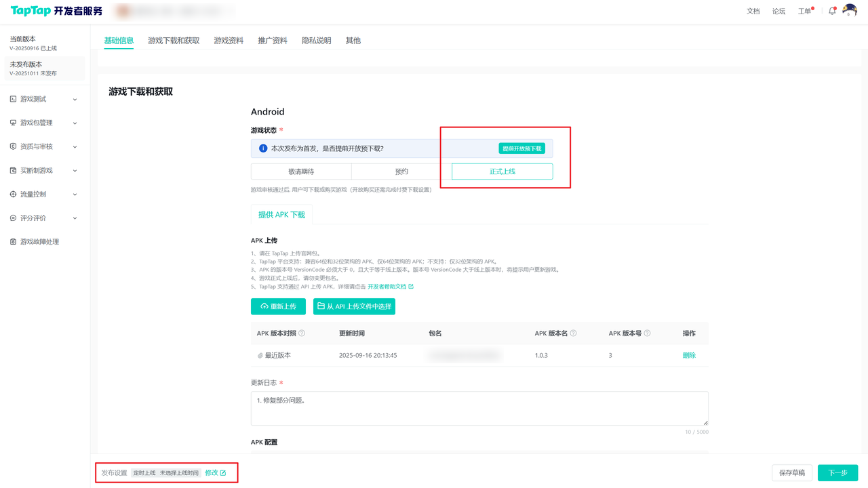The image size is (868, 488).
Task: Click the APK 版本对照 help icon
Action: [x=302, y=333]
